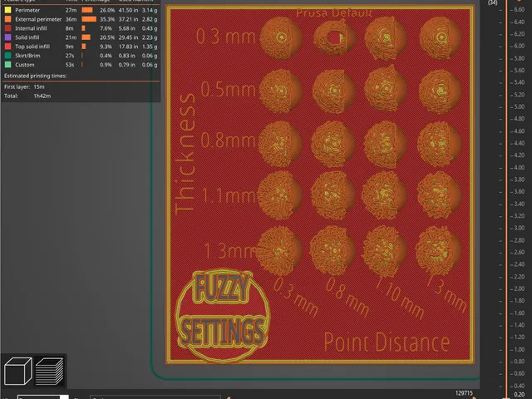This screenshot has width=532, height=399.
Task: Click the Perimeter legend label
Action: pos(27,10)
